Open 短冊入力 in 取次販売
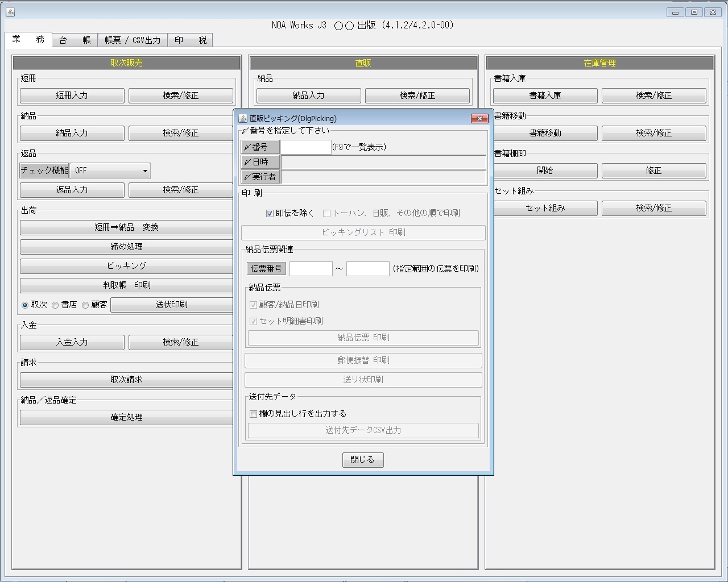The height and width of the screenshot is (582, 728). pyautogui.click(x=72, y=95)
